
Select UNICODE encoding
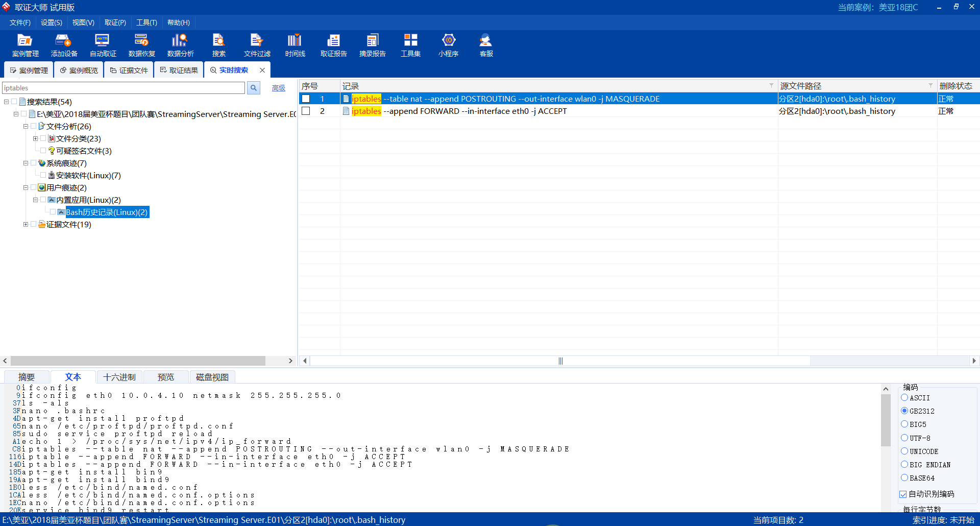[904, 451]
